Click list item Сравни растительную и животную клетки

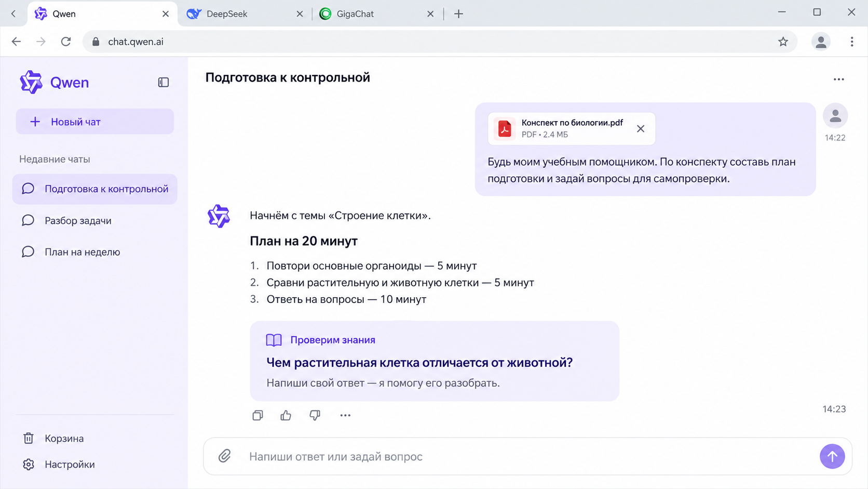pyautogui.click(x=400, y=282)
